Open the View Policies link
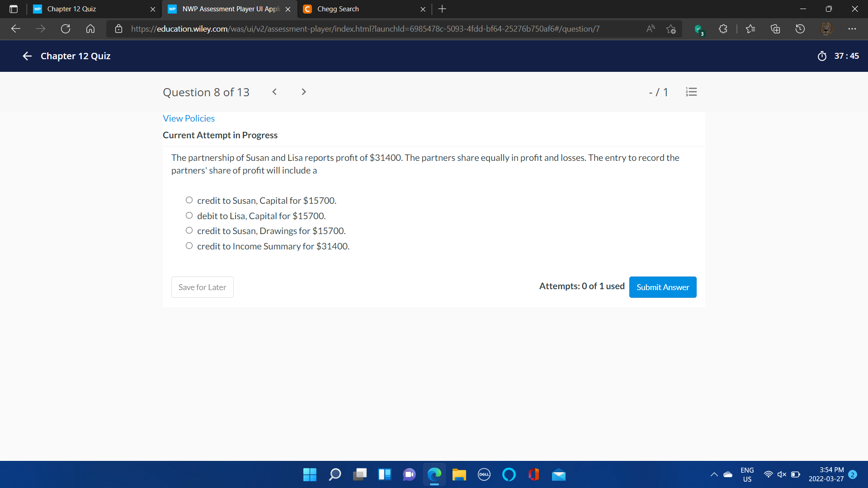The height and width of the screenshot is (488, 868). pyautogui.click(x=189, y=118)
